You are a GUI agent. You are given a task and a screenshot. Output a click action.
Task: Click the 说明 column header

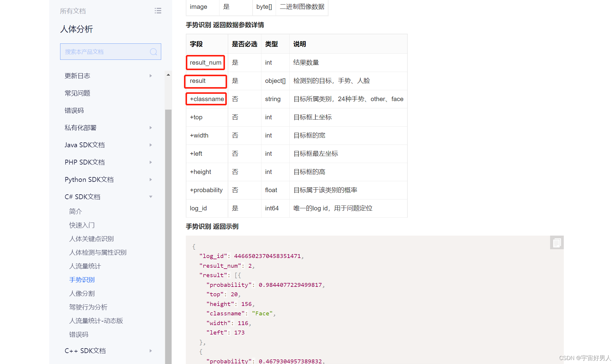coord(348,44)
